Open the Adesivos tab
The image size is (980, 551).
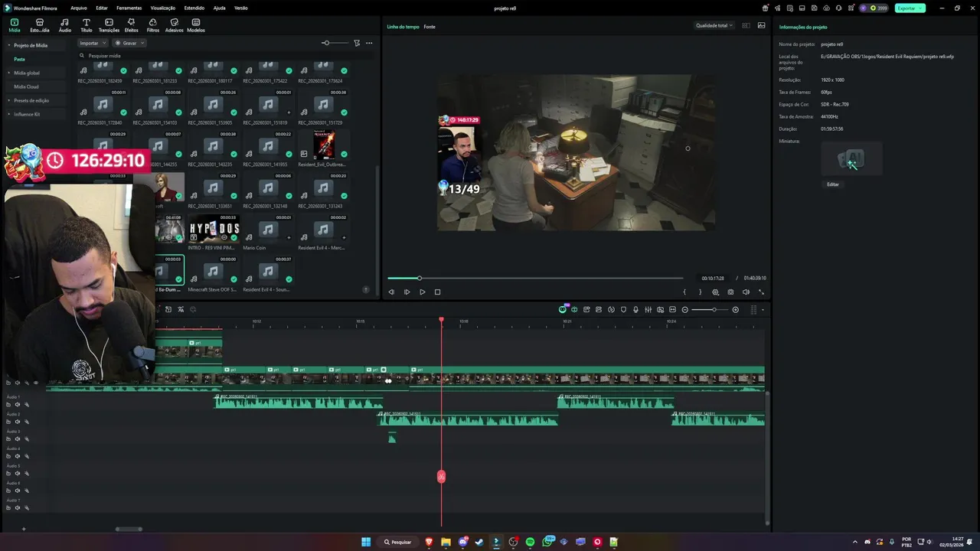(x=174, y=25)
